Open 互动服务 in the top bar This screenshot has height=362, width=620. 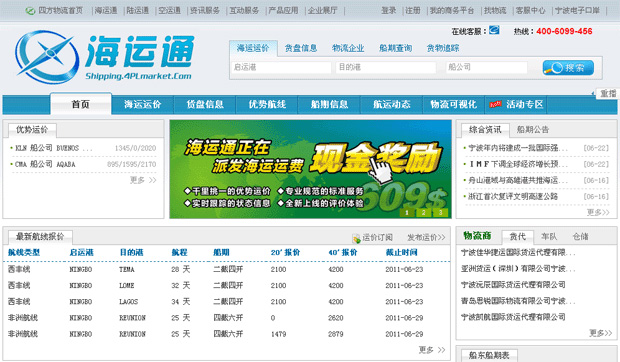tap(244, 11)
